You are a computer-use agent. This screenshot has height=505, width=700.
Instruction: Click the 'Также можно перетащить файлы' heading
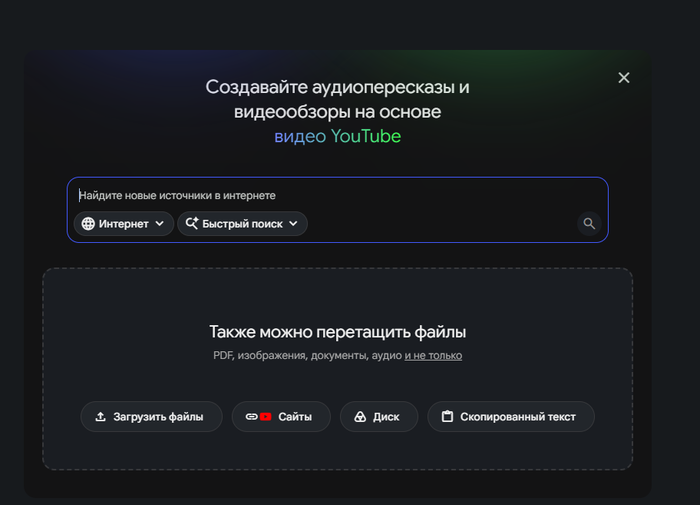[338, 332]
